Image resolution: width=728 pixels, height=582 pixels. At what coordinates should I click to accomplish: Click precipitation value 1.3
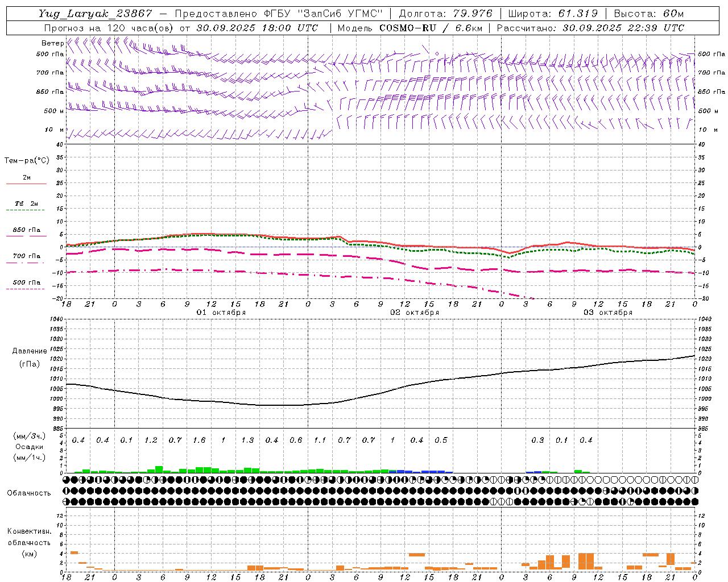tap(247, 440)
